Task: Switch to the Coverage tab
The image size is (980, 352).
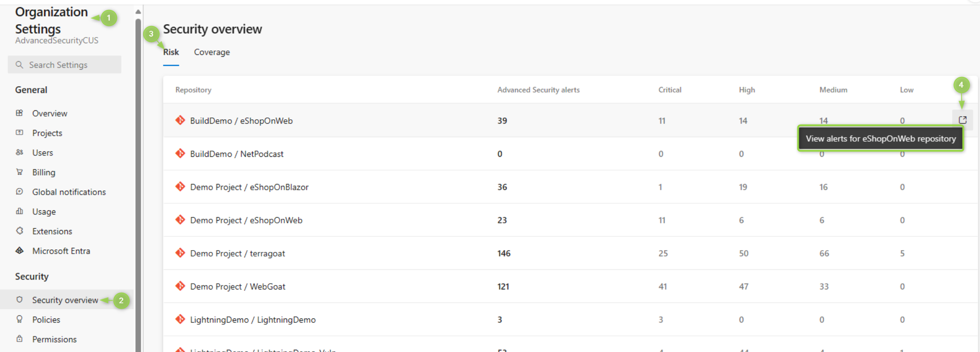Action: point(212,52)
